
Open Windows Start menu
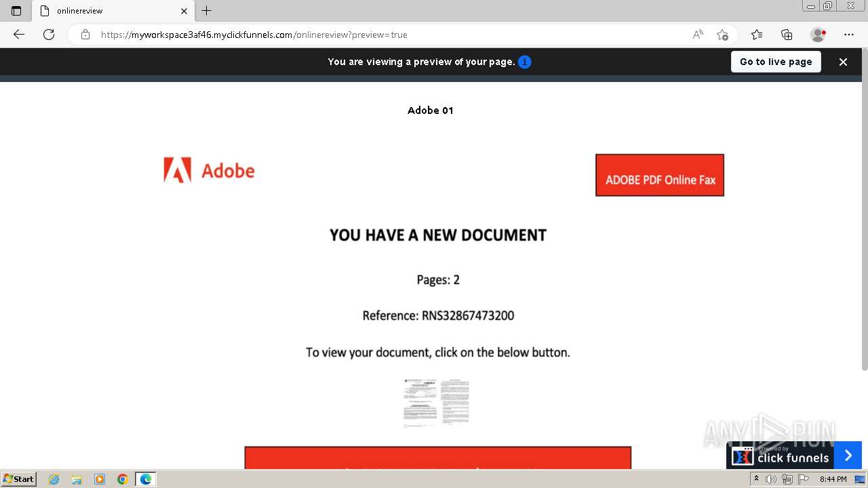(19, 479)
